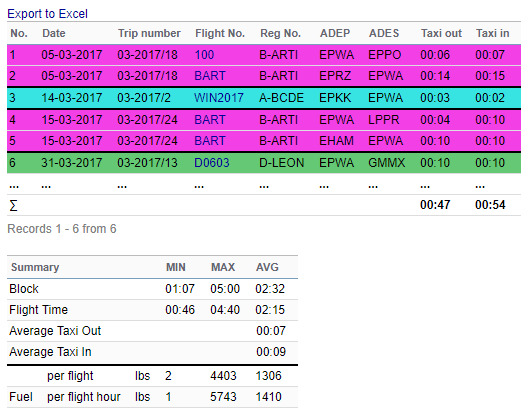528x414 pixels.
Task: Select date 14-03-2017 cell
Action: (x=72, y=98)
